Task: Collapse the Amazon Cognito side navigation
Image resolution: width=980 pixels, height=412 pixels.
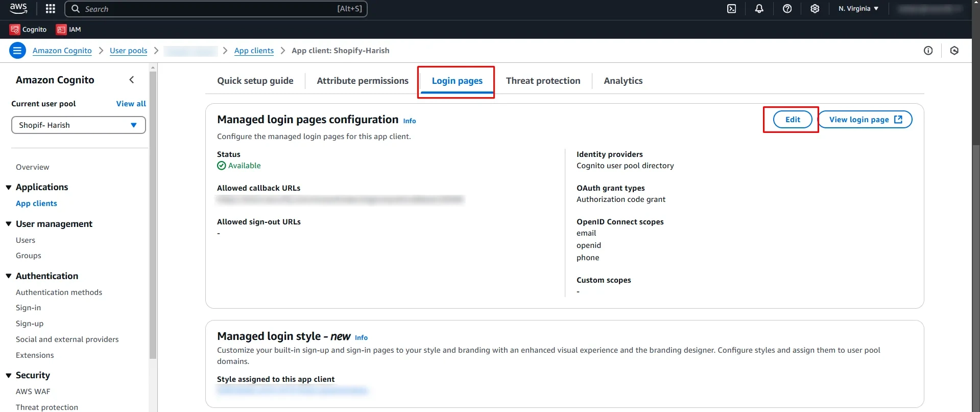Action: 132,80
